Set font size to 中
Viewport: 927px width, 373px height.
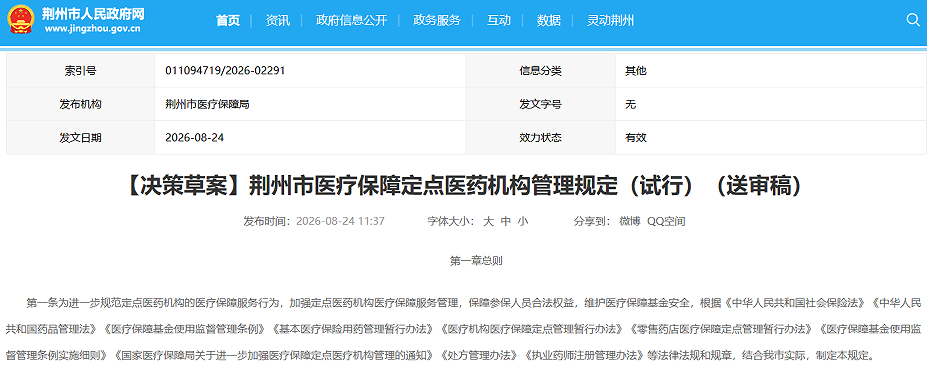(x=505, y=222)
